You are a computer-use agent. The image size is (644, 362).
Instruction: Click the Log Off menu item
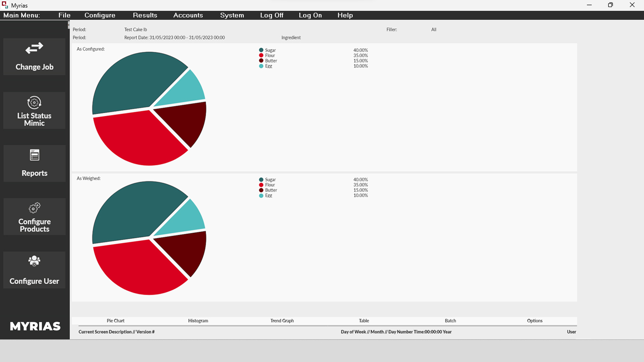(x=272, y=15)
